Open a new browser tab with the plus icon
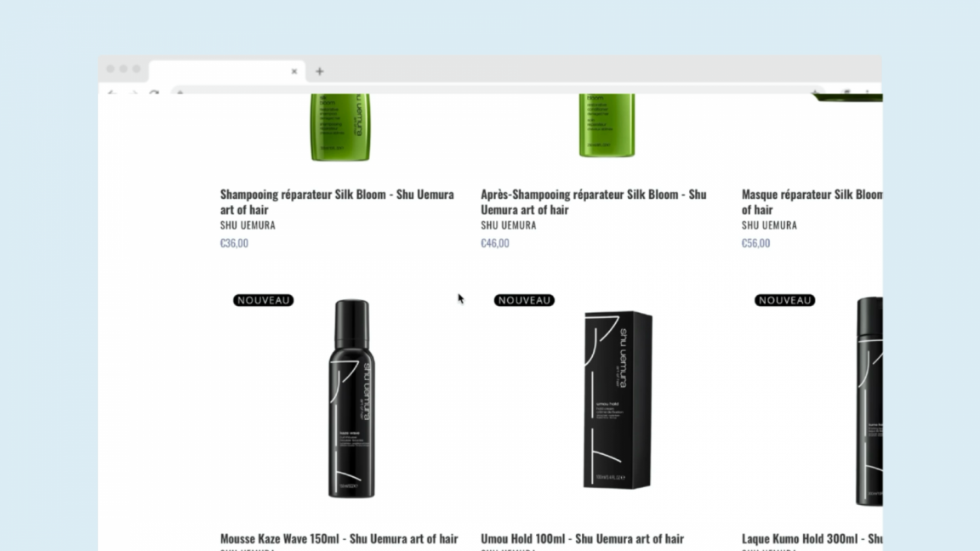Screen dimensions: 980x551 pyautogui.click(x=319, y=71)
